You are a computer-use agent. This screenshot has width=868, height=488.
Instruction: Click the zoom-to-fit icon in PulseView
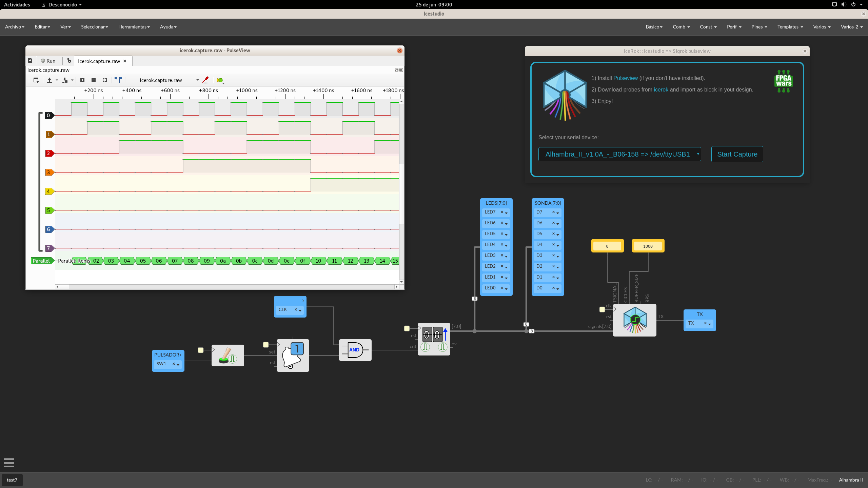[105, 80]
